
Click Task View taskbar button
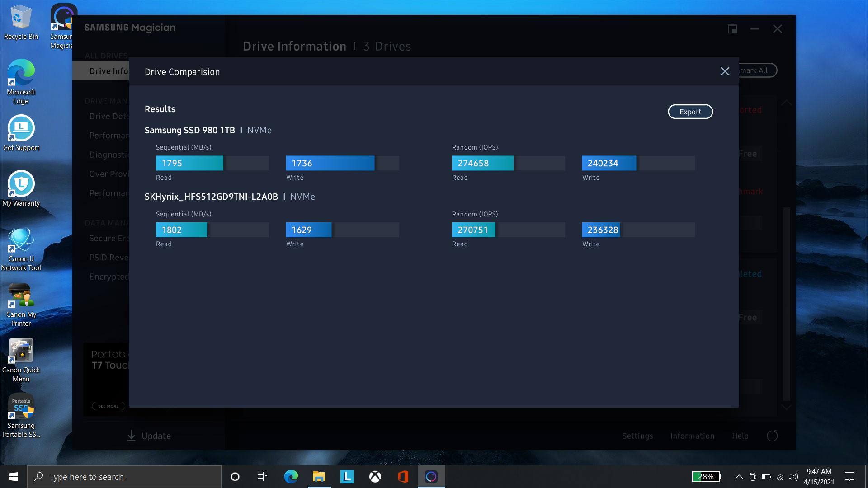click(x=262, y=477)
